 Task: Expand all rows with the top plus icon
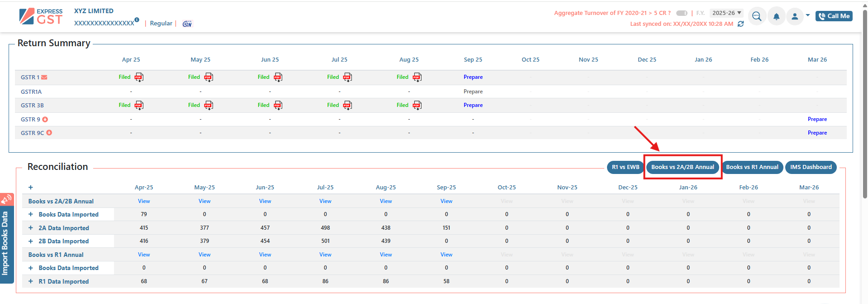(x=31, y=188)
